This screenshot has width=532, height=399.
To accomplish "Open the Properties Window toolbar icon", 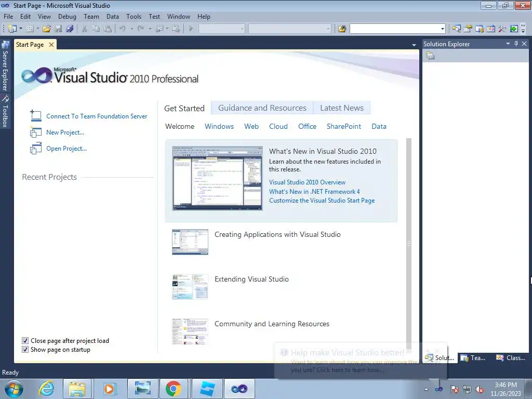I will click(468, 29).
